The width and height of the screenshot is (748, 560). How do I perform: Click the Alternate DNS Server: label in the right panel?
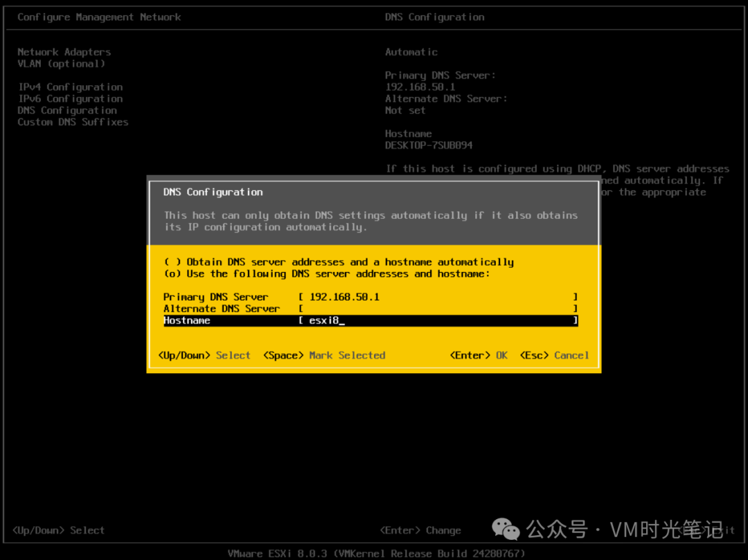coord(446,99)
